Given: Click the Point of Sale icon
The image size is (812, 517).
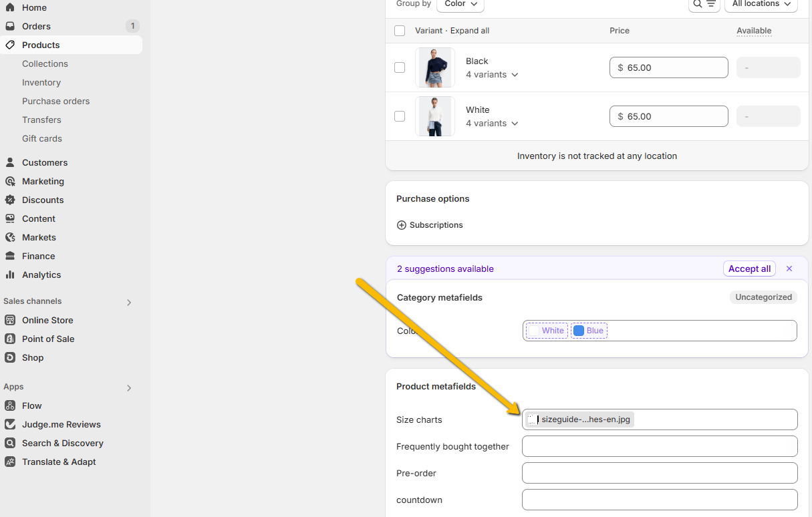Looking at the screenshot, I should (10, 339).
